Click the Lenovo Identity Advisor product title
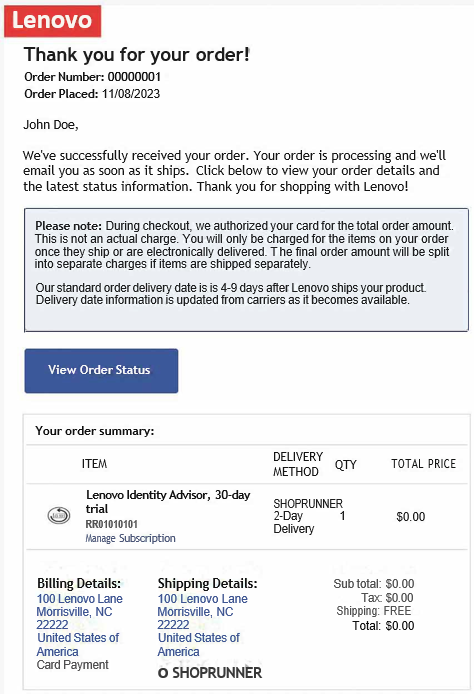The image size is (474, 694). tap(168, 501)
